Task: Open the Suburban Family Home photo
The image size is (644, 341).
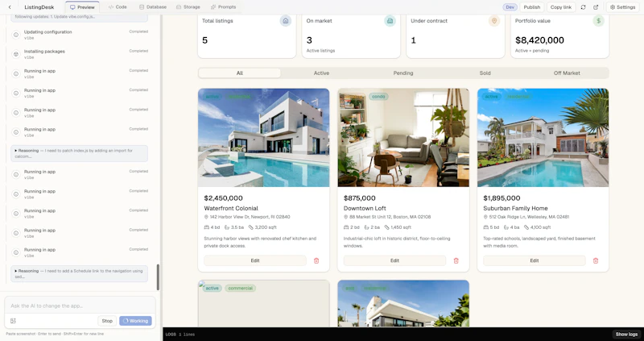Action: 543,138
